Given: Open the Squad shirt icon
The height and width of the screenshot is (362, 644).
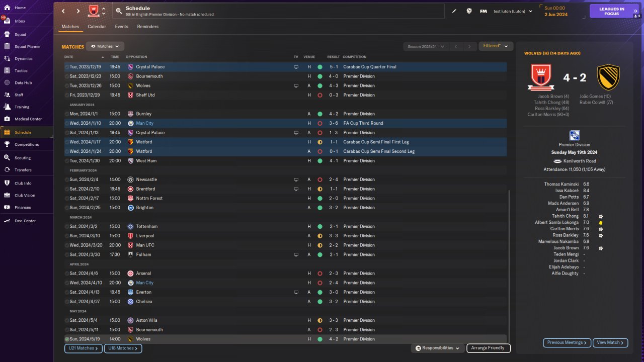Looking at the screenshot, I should point(7,35).
